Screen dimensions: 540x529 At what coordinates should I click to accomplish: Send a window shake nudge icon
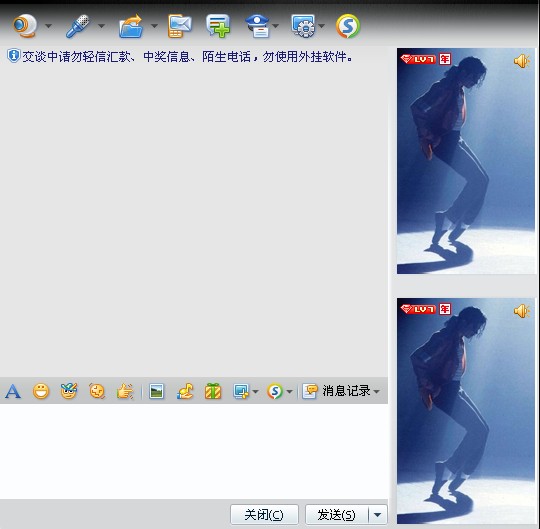coord(97,391)
